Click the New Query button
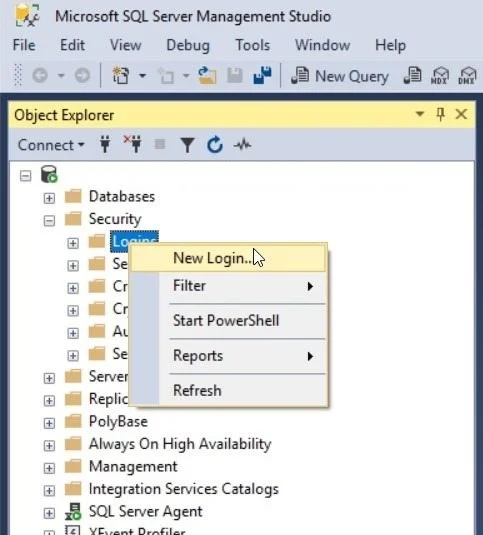 click(340, 76)
